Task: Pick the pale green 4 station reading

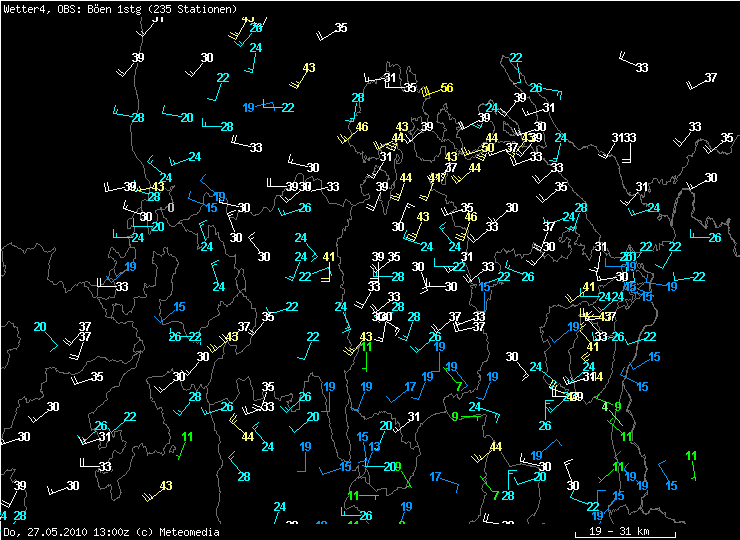Action: (605, 406)
